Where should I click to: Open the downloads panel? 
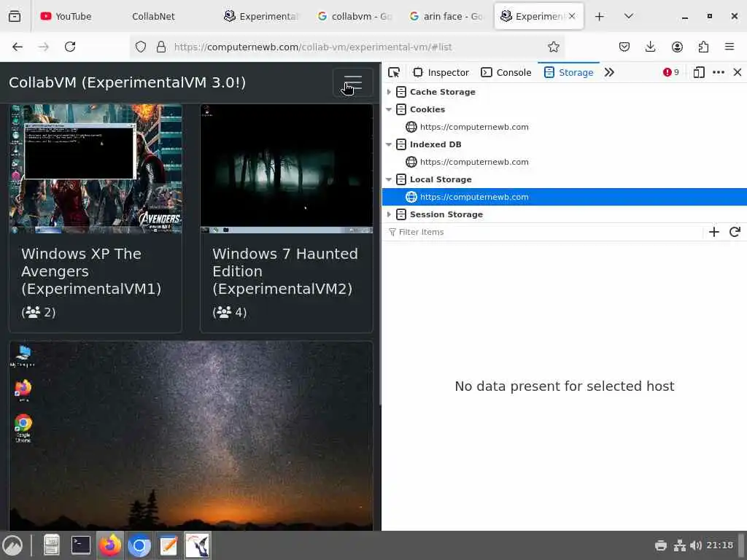tap(650, 47)
